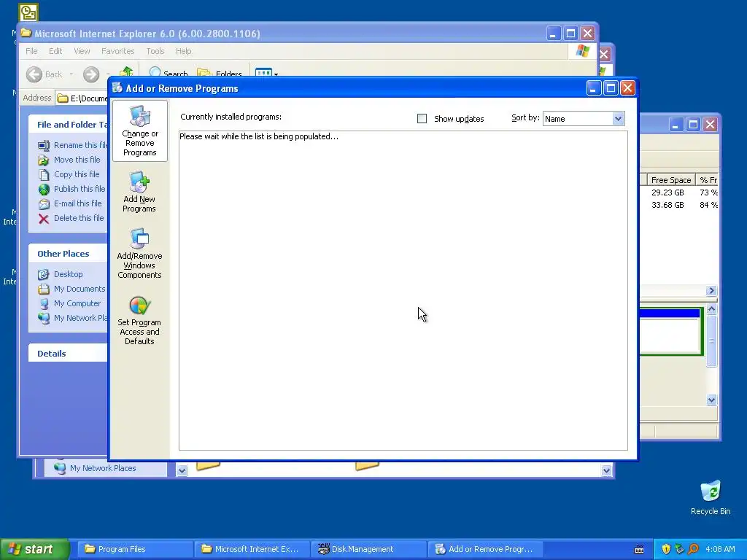Enable the Show updates checkbox
This screenshot has height=560, width=747.
422,119
